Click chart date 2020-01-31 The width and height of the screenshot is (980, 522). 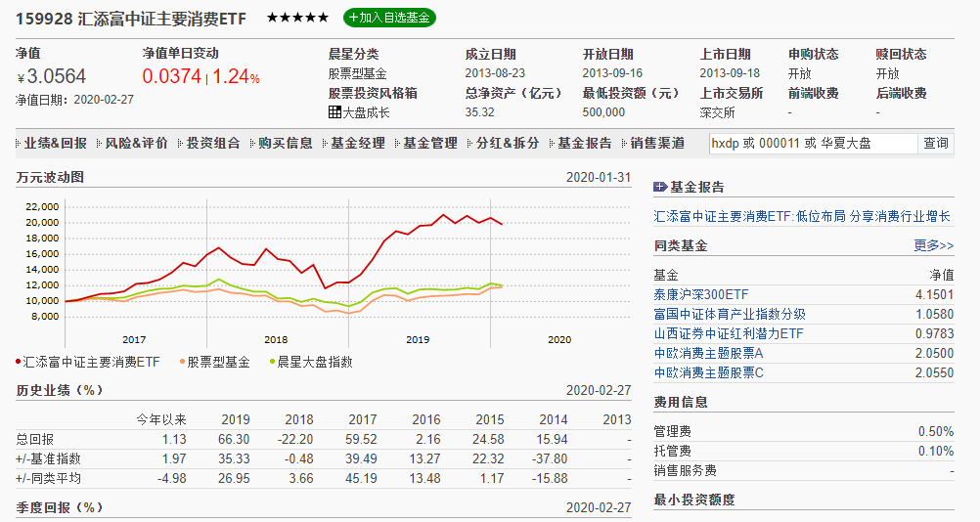pyautogui.click(x=599, y=177)
